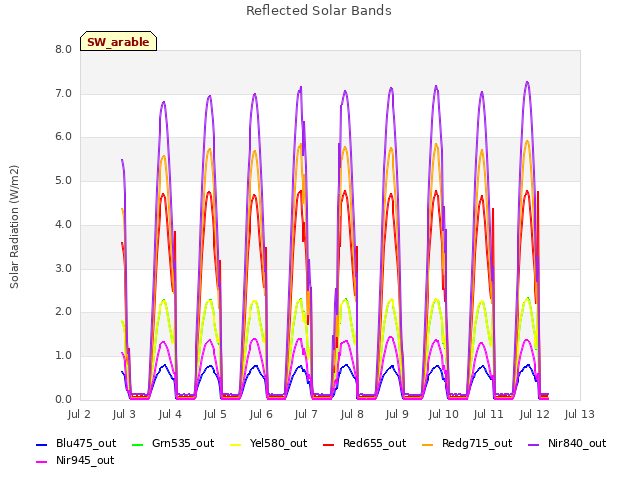Click the 0.0 y-axis tick label
This screenshot has height=480, width=640.
[63, 400]
